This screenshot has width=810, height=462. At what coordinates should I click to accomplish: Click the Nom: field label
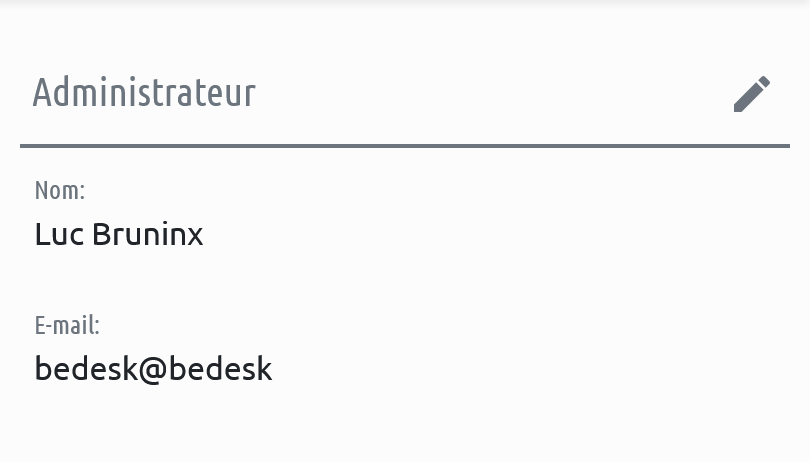coord(60,190)
